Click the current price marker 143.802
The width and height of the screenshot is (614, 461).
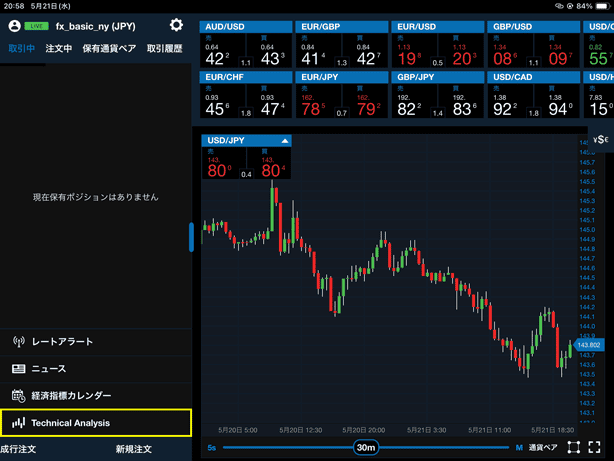click(x=589, y=345)
